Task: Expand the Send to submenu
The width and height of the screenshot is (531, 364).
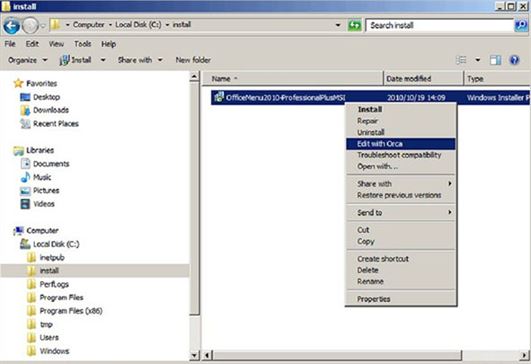Action: (401, 213)
